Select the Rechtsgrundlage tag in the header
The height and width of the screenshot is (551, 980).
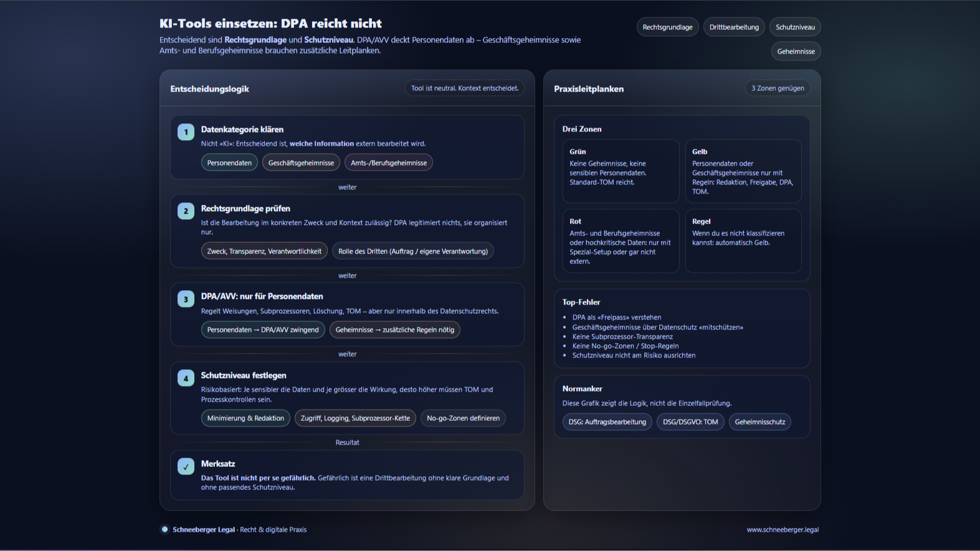(x=667, y=27)
